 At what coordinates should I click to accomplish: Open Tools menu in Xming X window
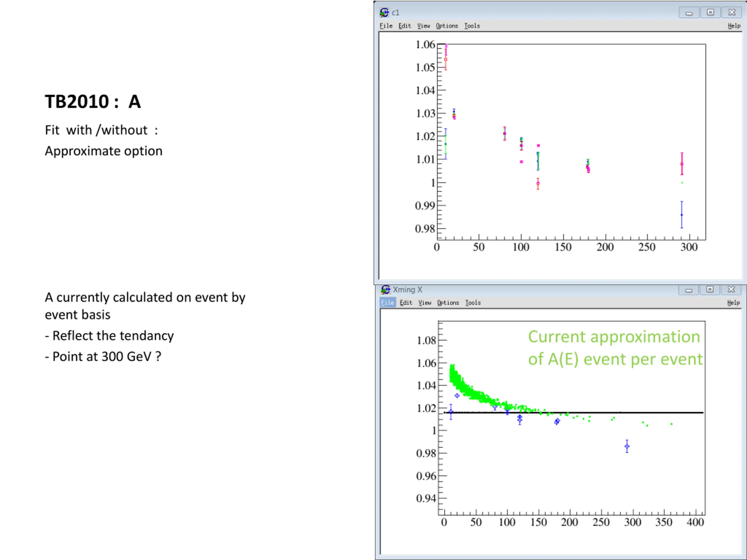(x=473, y=303)
